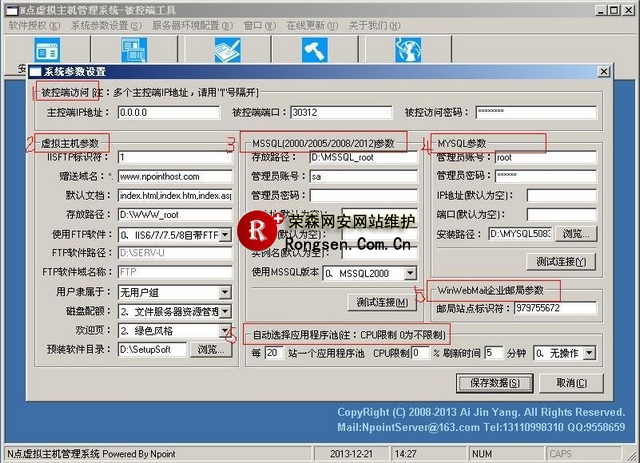Expand the 用户隶属于 combo box

(x=225, y=292)
